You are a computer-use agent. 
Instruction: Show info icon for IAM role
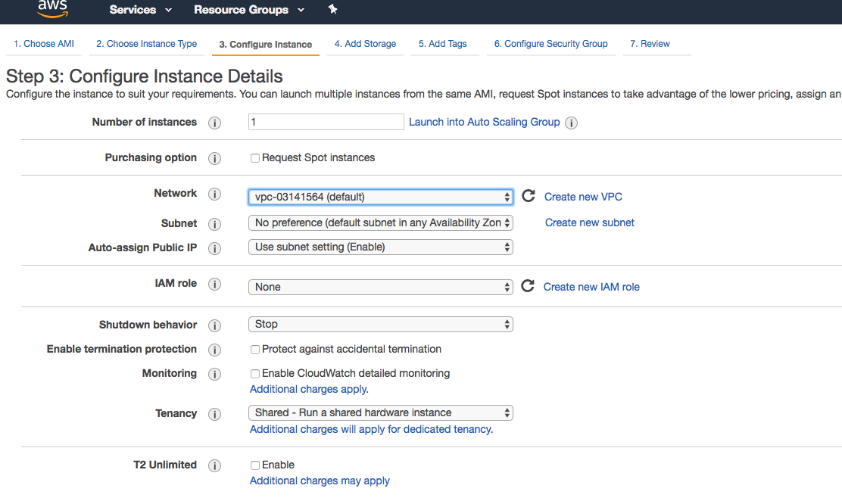tap(214, 284)
